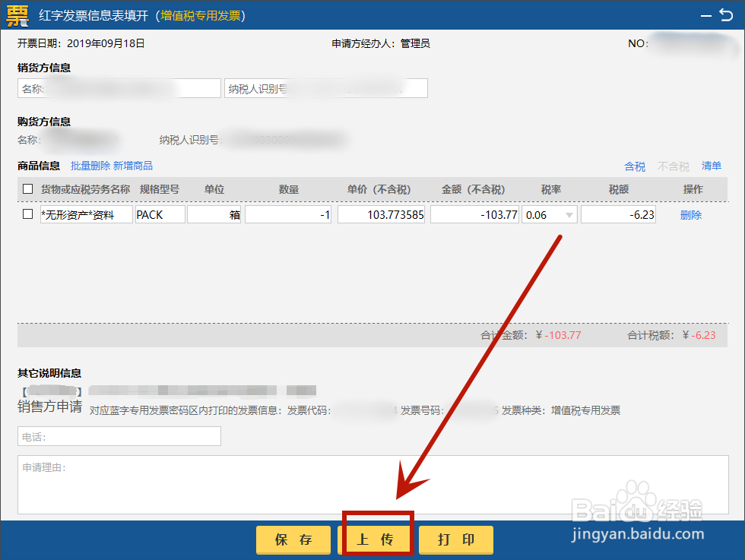Click 删除 to remove the commodity row
Image resolution: width=745 pixels, height=560 pixels.
tap(690, 214)
